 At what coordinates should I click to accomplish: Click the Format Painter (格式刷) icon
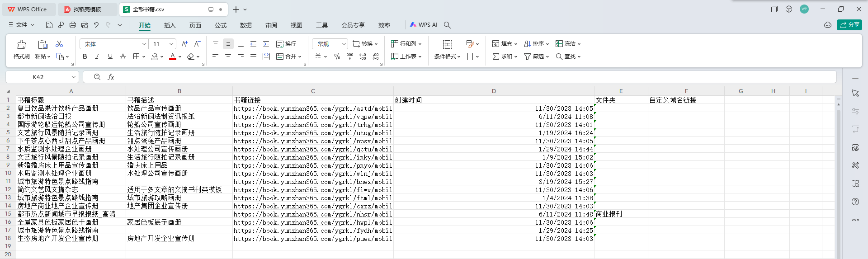[x=21, y=44]
